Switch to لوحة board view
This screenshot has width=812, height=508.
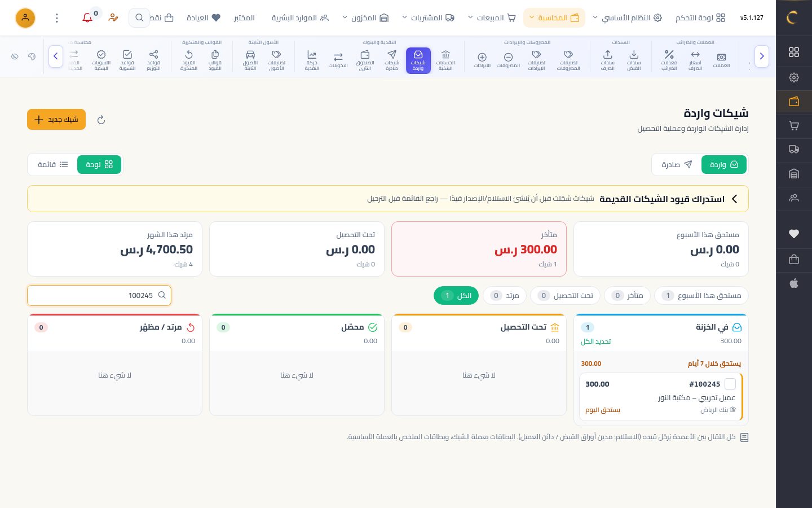[x=99, y=164]
